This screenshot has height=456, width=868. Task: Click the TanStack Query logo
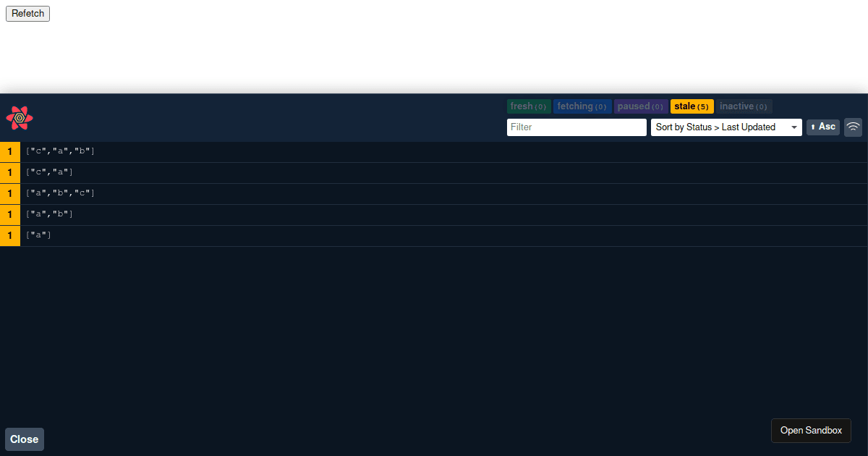pos(19,118)
